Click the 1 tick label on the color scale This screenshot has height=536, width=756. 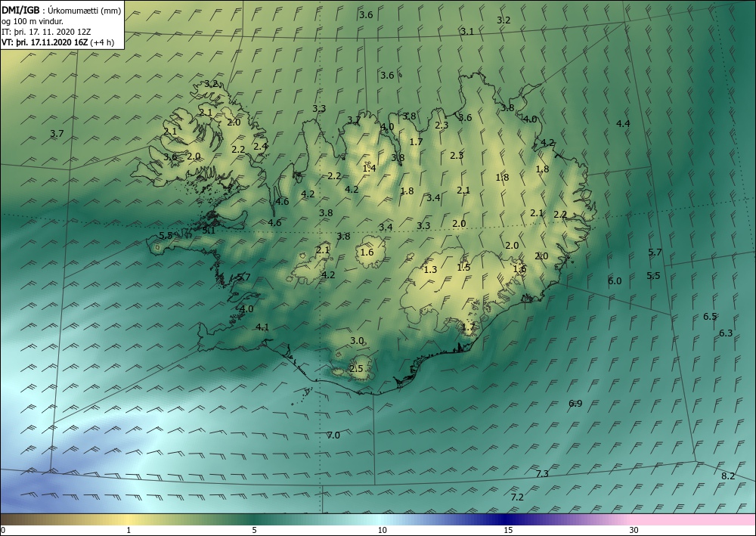[x=129, y=530]
